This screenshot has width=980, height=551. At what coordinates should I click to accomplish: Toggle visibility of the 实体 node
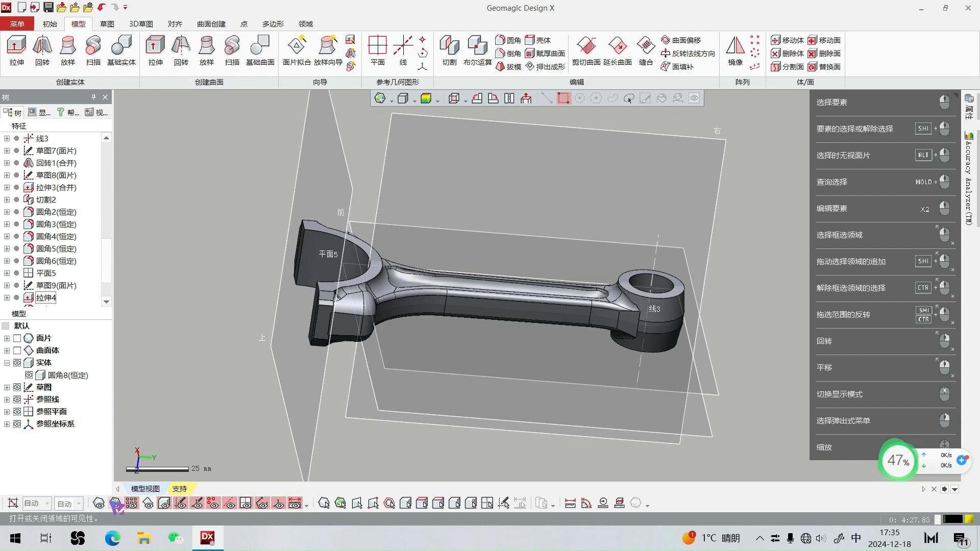click(18, 363)
